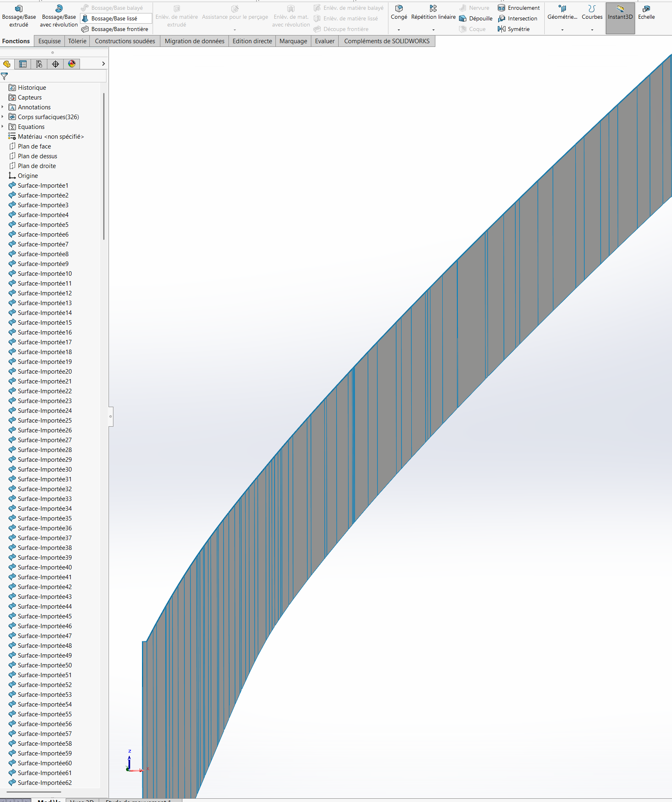Expand the Annotations tree node
The width and height of the screenshot is (672, 802).
[3, 107]
